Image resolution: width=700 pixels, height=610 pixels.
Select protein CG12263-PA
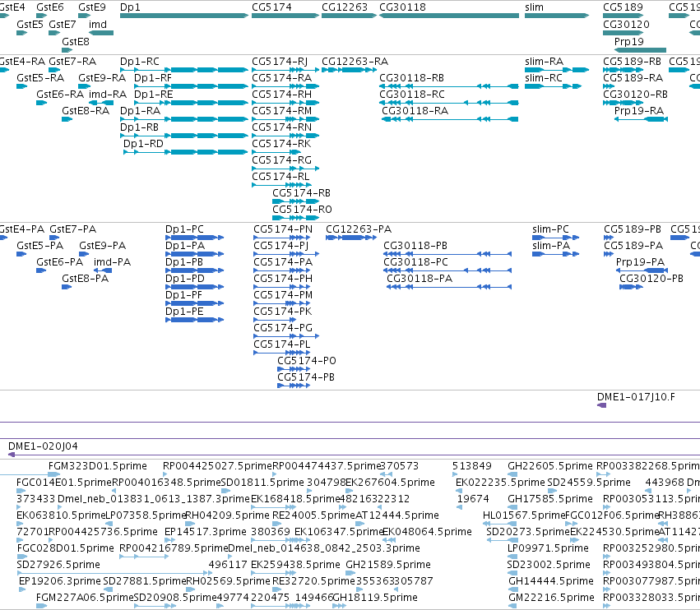(359, 229)
